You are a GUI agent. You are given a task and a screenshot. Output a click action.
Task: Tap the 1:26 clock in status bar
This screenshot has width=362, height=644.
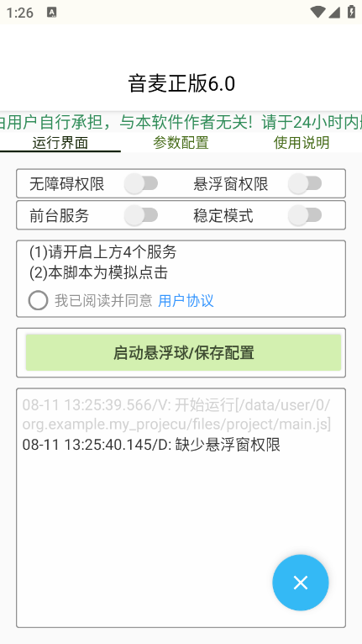tap(19, 13)
